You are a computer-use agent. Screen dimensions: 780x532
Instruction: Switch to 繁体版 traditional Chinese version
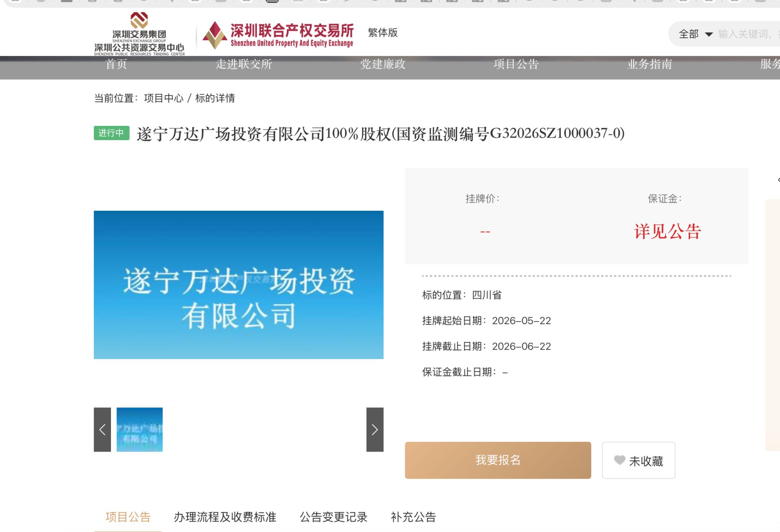tap(382, 32)
